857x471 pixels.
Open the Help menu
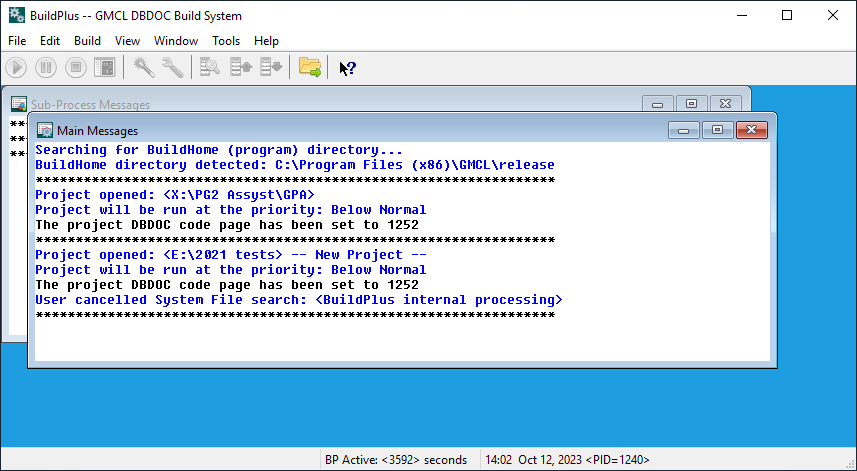pyautogui.click(x=266, y=41)
